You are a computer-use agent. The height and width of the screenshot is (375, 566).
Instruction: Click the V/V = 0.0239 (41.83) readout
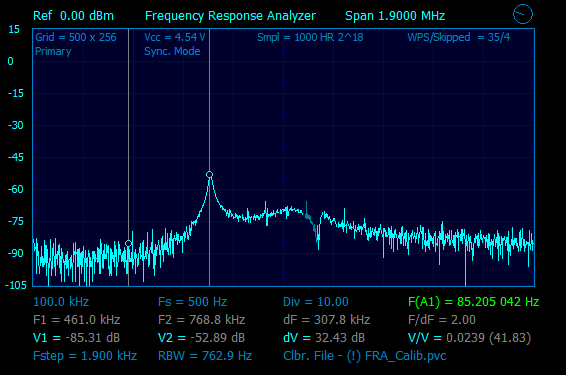[469, 338]
